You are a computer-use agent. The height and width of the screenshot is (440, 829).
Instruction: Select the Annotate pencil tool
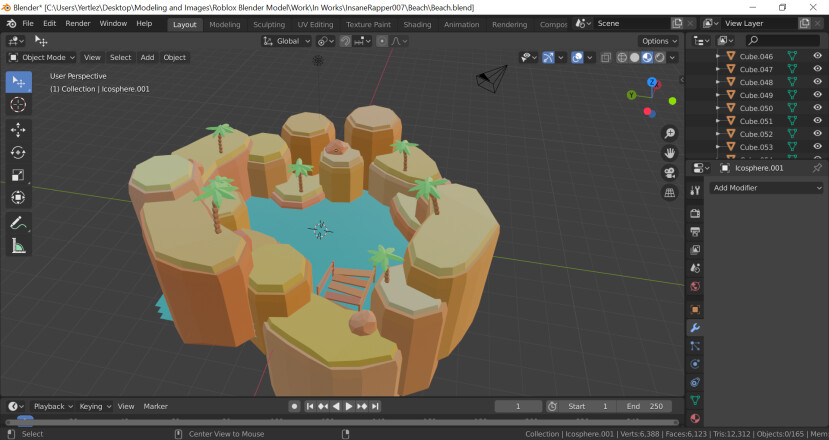[18, 223]
